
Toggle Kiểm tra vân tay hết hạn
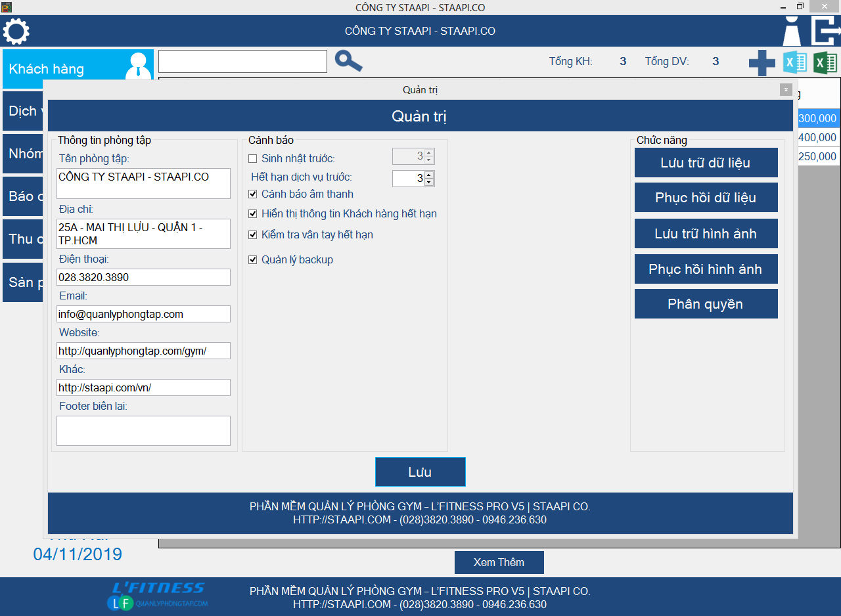(x=253, y=234)
